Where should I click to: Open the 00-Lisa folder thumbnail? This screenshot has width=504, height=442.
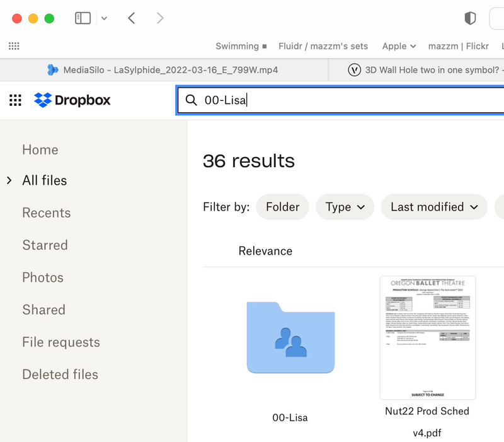pyautogui.click(x=291, y=337)
